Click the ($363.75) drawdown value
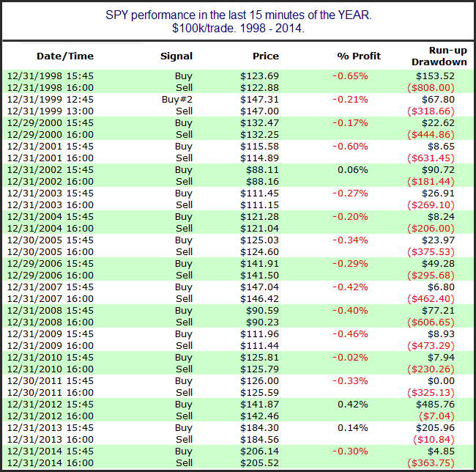 pos(431,463)
